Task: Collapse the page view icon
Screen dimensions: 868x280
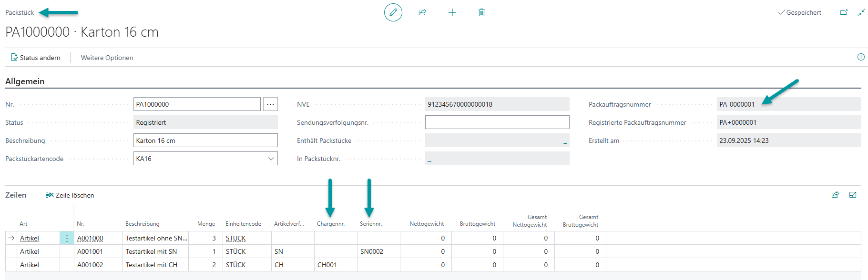Action: point(861,12)
